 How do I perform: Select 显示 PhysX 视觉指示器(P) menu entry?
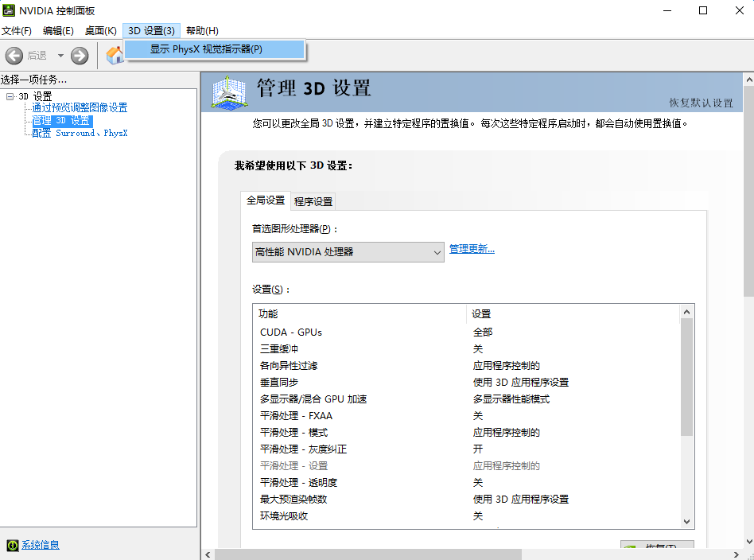point(215,49)
